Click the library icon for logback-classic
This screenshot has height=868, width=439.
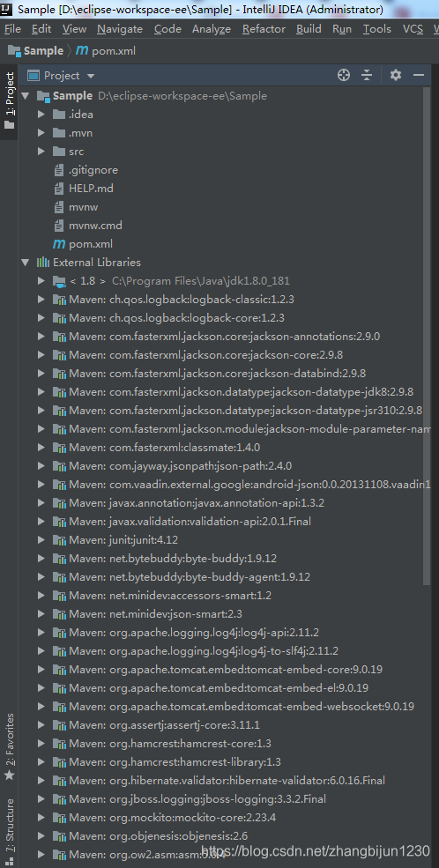59,300
